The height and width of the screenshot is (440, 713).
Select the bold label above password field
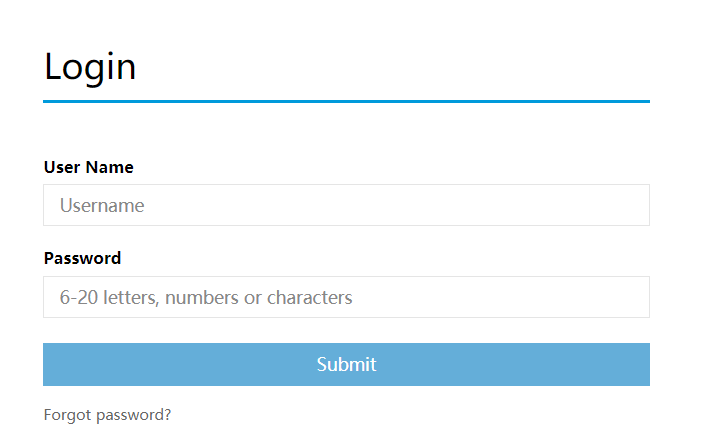coord(82,258)
